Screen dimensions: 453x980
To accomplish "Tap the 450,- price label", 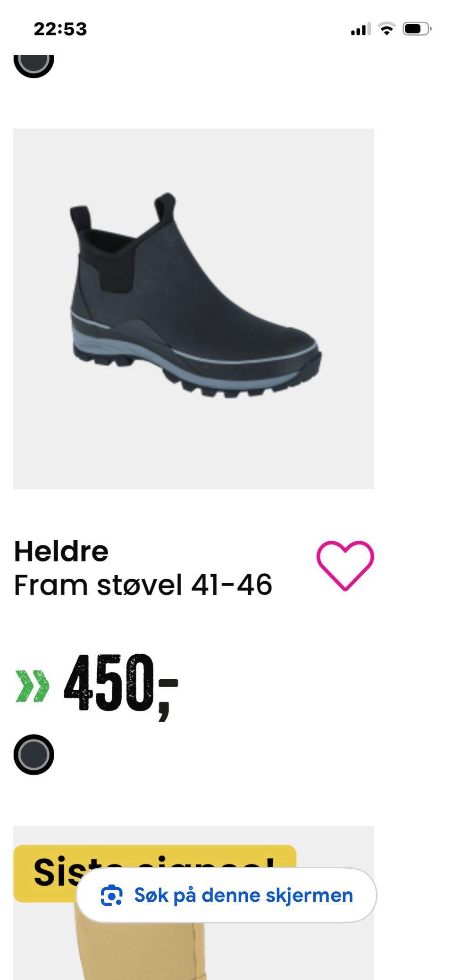I will (x=121, y=686).
